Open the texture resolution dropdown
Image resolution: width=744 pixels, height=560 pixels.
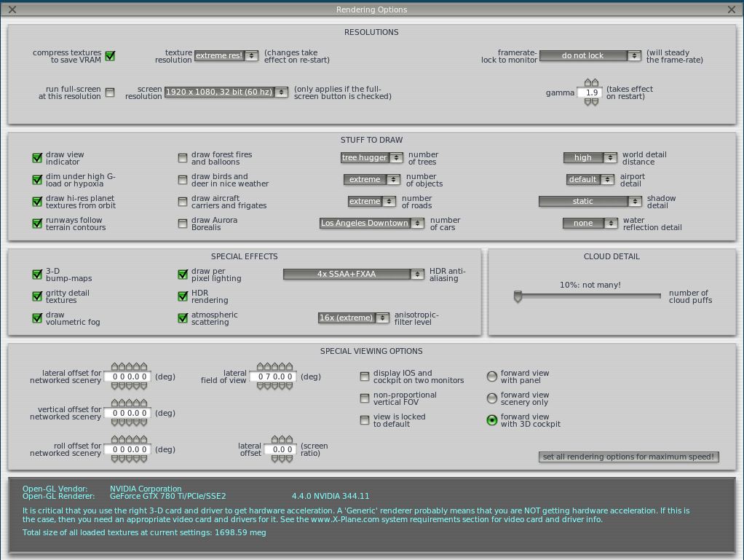[226, 56]
